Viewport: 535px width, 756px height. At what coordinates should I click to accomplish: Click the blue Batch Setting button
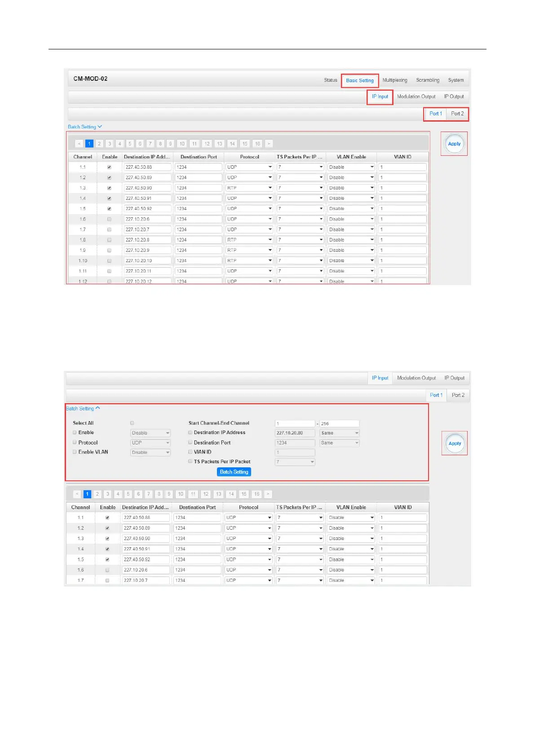click(x=234, y=472)
